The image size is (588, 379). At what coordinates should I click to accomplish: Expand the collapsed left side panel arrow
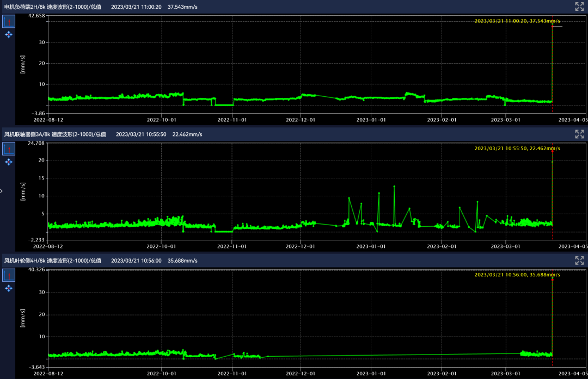coord(2,191)
